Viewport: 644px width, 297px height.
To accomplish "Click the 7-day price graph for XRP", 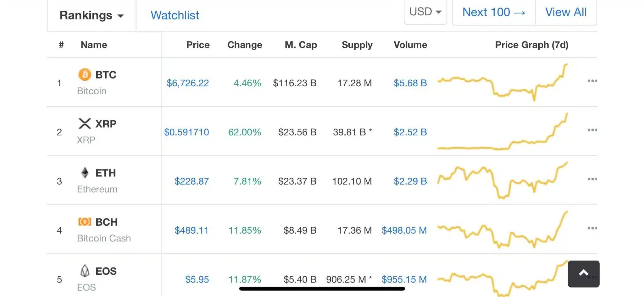I will point(503,132).
